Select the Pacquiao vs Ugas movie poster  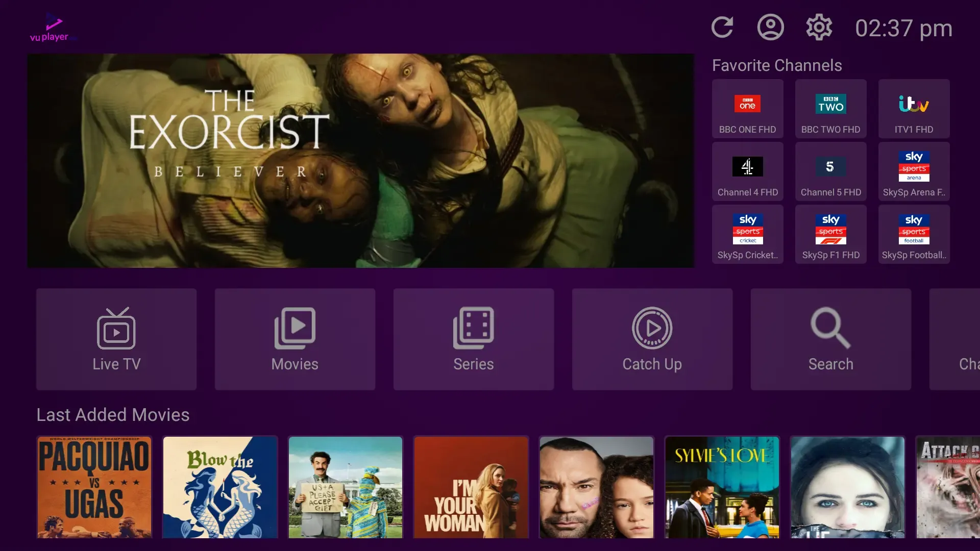coord(94,487)
